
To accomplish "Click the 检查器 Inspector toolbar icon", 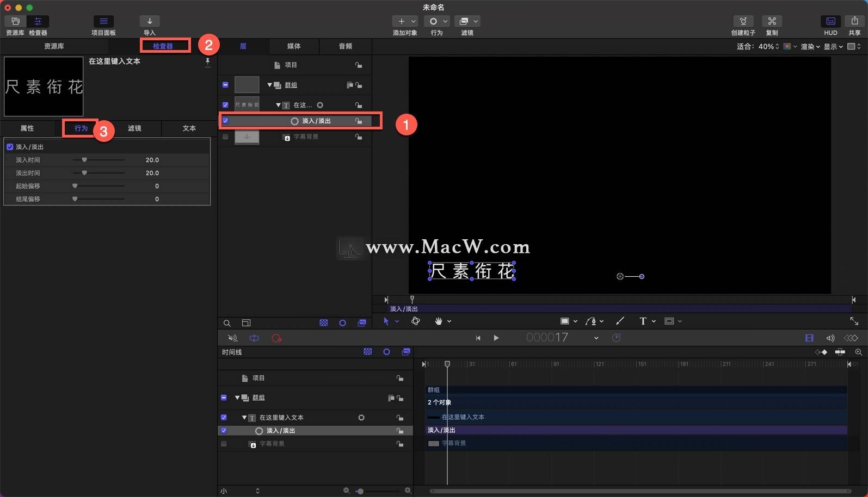I will tap(38, 21).
